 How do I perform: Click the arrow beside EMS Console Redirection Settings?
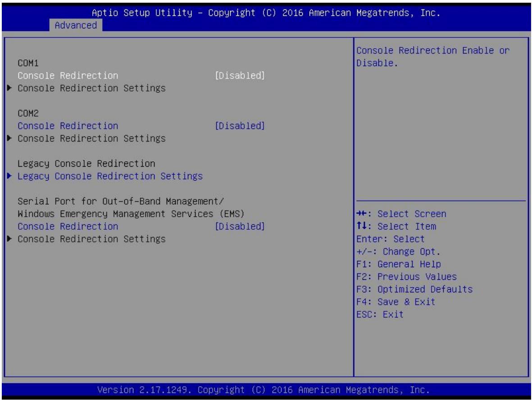[9, 238]
